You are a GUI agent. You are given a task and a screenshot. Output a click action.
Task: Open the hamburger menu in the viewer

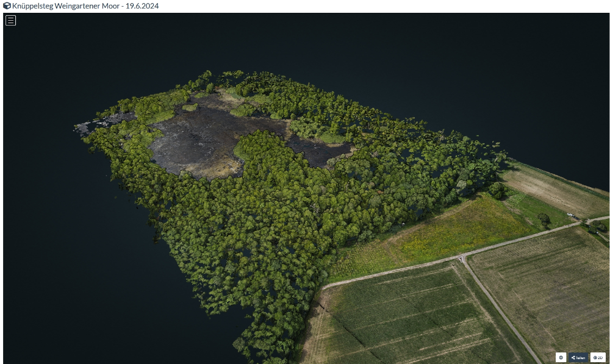point(10,20)
